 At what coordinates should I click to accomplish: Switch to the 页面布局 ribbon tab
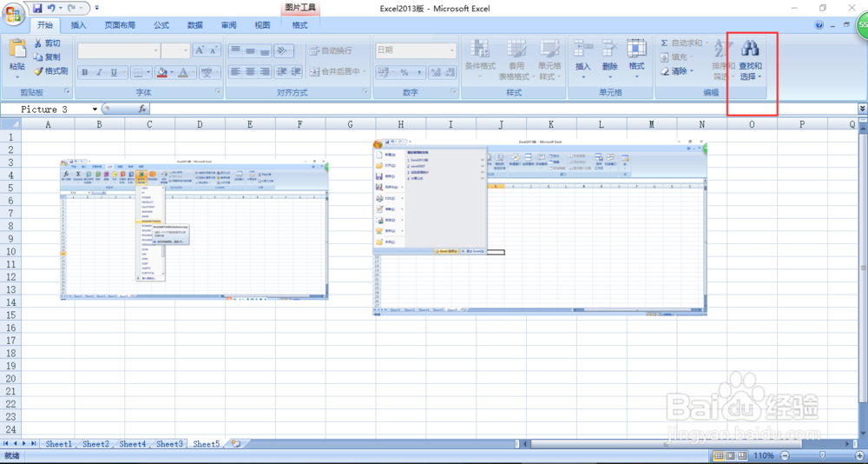coord(120,25)
